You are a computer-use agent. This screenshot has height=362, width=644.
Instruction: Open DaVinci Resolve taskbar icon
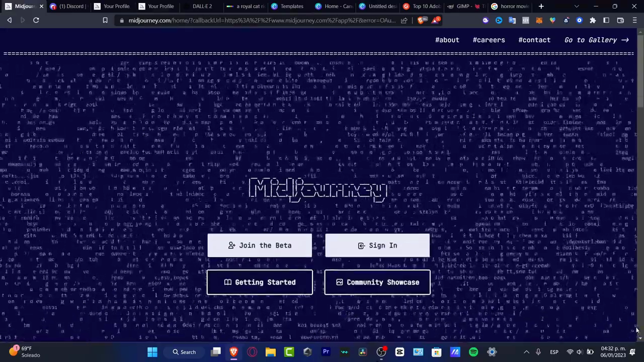coord(363,352)
